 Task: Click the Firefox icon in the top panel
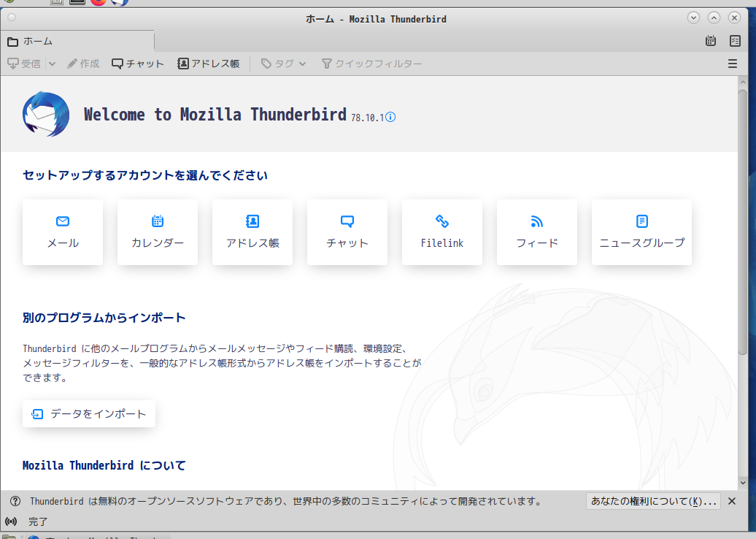[x=99, y=2]
